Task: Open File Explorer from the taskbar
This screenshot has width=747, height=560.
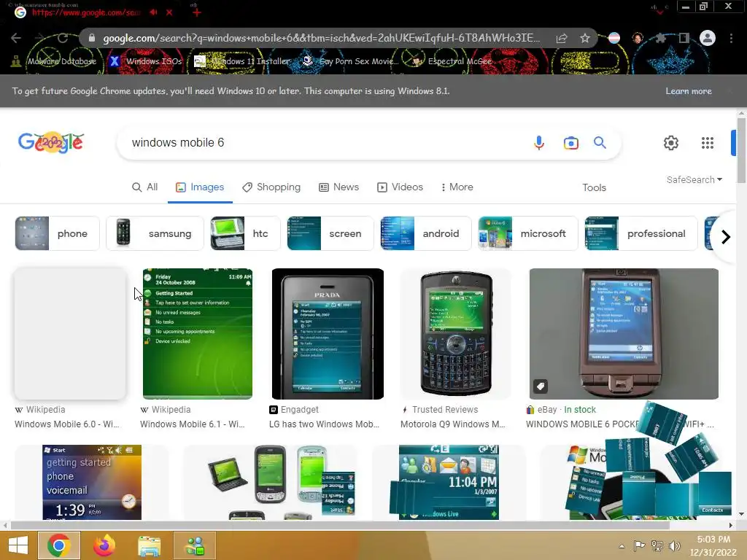Action: click(x=150, y=545)
